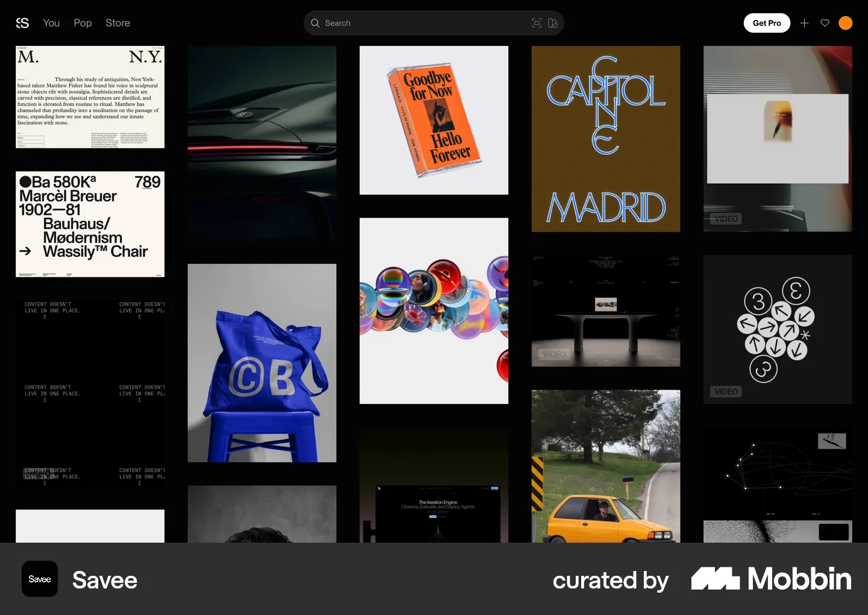Open the 'Content doesn't live in one place' thumbnail
This screenshot has width=868, height=615.
pyautogui.click(x=90, y=393)
